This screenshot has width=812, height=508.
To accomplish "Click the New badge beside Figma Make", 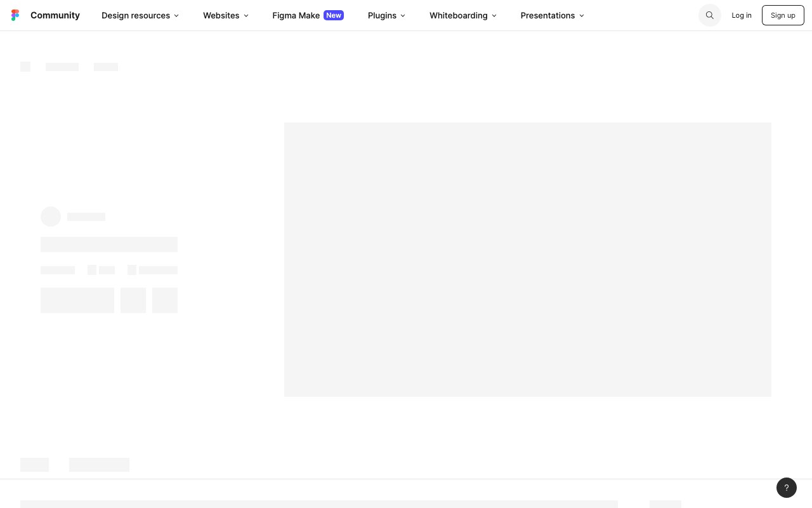I will (x=334, y=15).
